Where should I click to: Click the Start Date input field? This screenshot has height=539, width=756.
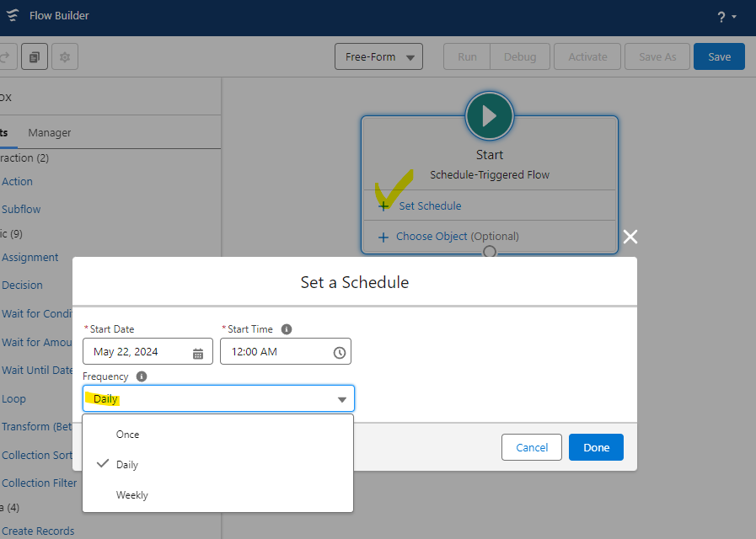147,351
